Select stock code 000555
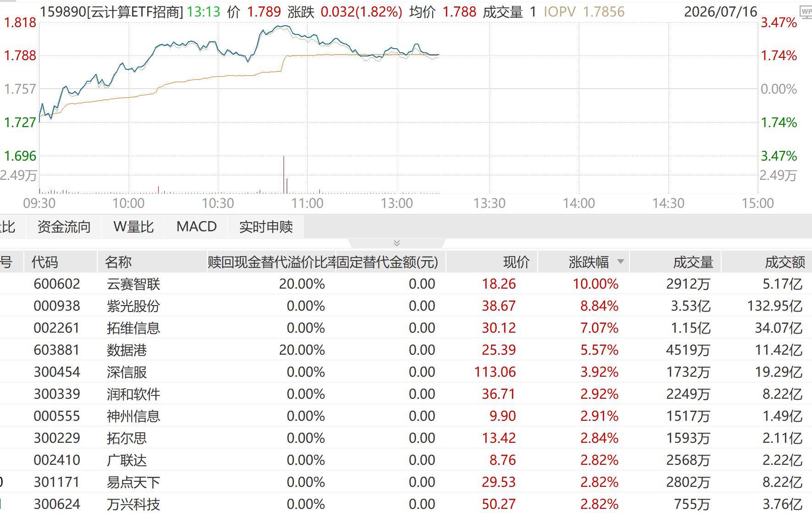812x513 pixels. click(57, 416)
